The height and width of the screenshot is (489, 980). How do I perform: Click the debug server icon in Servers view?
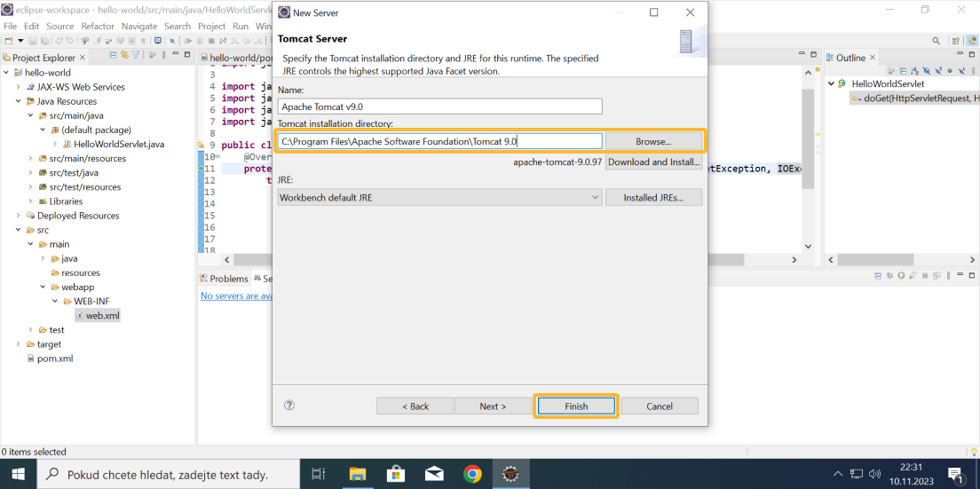(x=889, y=275)
